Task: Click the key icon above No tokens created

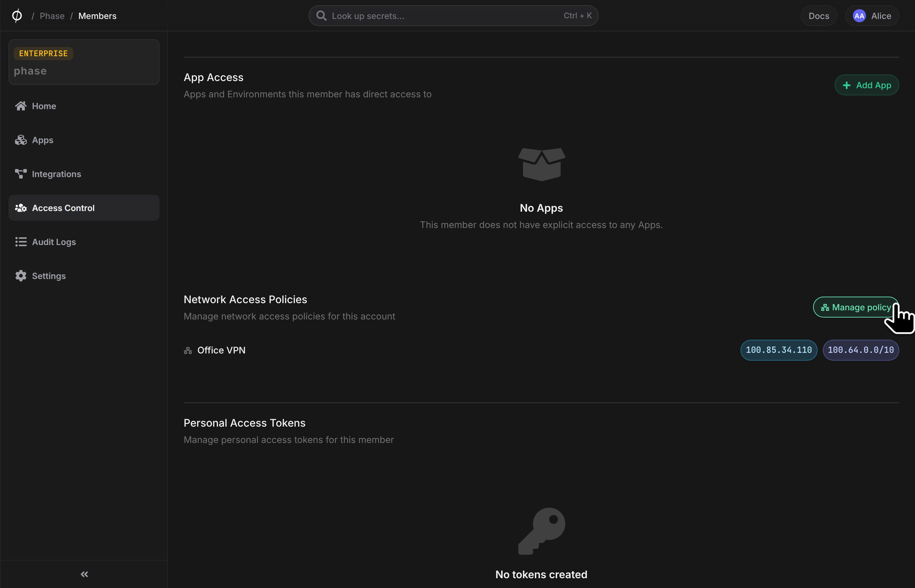Action: 541,531
